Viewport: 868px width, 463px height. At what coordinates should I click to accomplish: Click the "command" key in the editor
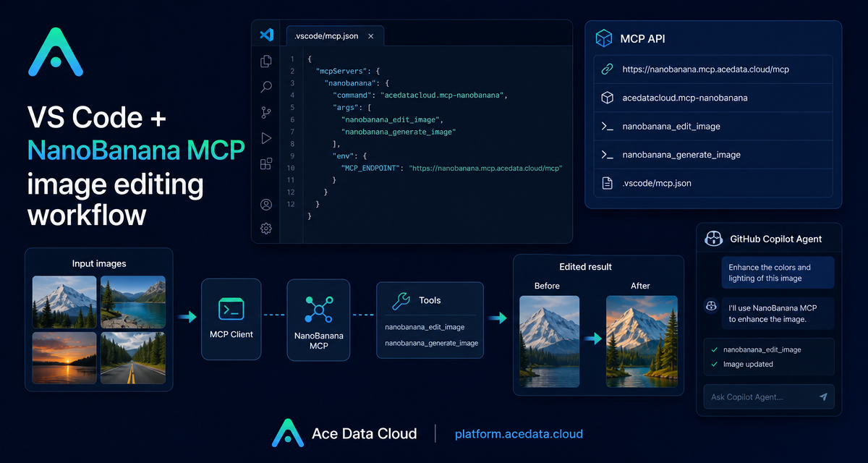[352, 95]
